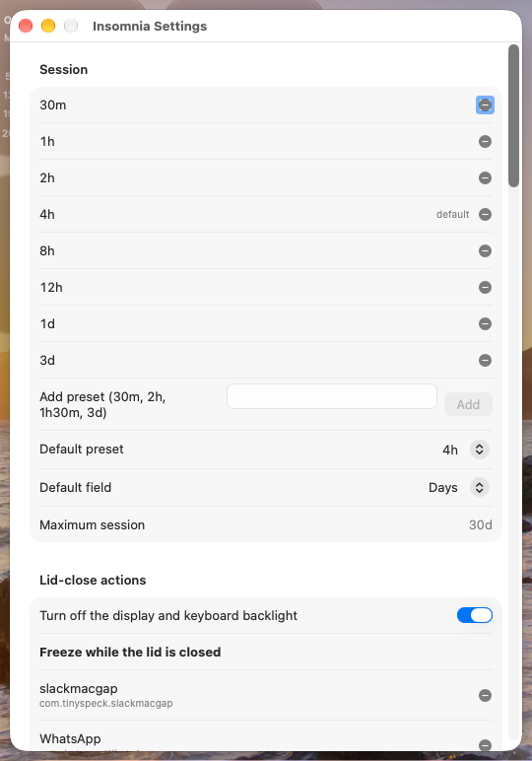Open the Default preset dropdown
Image resolution: width=532 pixels, height=761 pixels.
click(479, 450)
